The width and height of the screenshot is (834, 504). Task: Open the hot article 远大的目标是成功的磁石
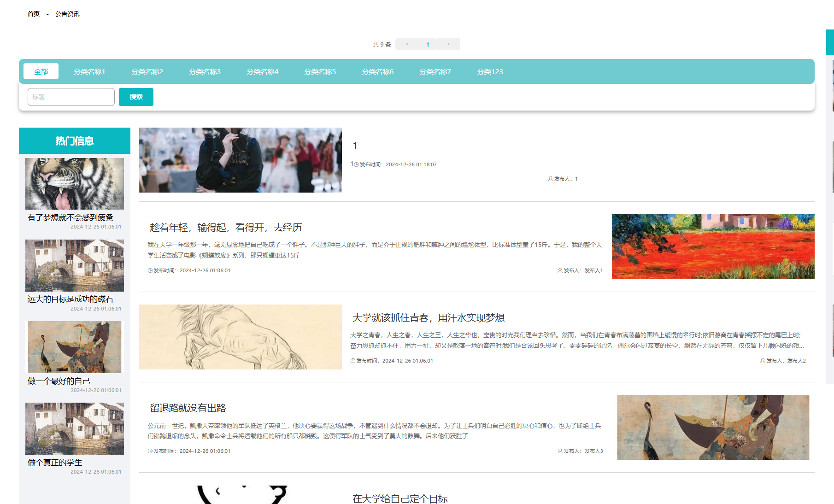pos(70,299)
